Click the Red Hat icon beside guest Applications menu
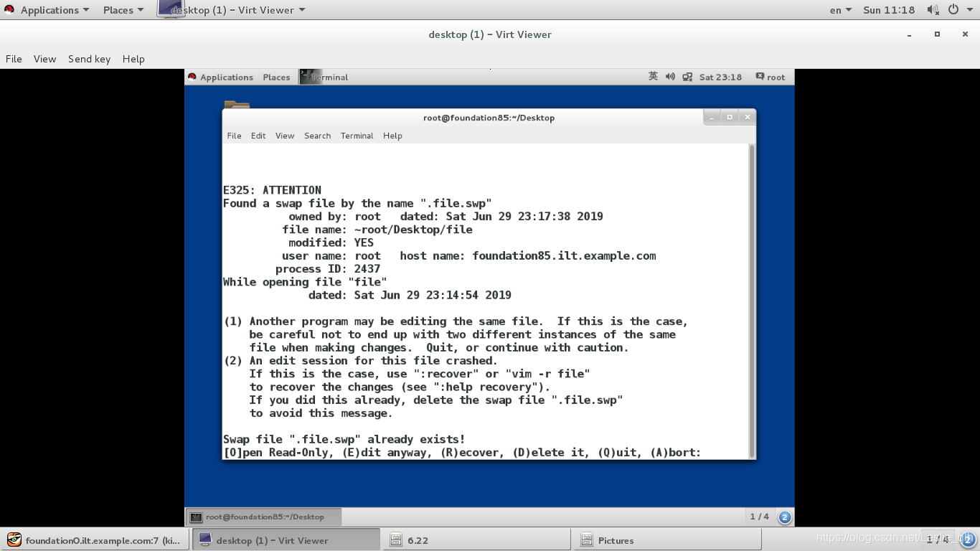Viewport: 980px width, 551px height. (x=192, y=77)
